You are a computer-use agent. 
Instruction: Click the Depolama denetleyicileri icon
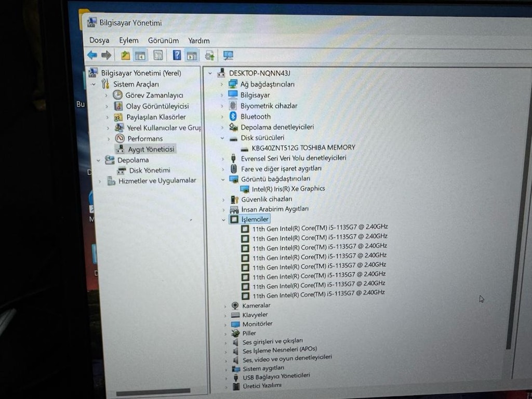[x=233, y=127]
